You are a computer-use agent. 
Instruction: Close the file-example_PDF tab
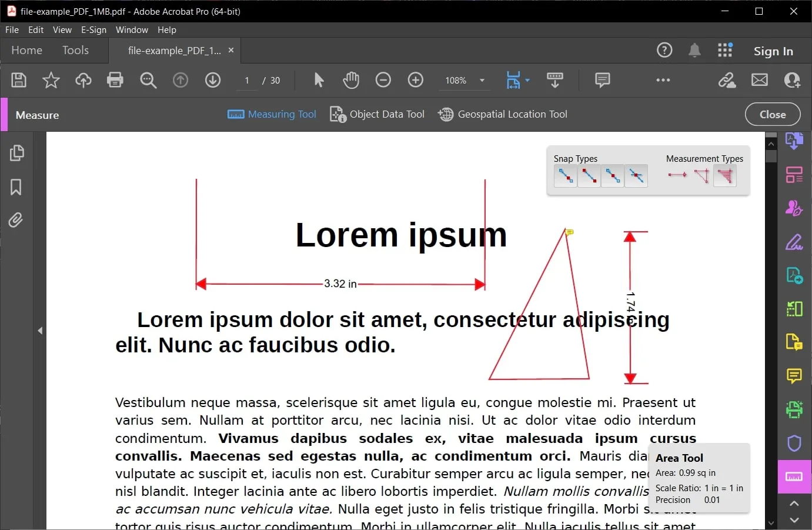[231, 51]
